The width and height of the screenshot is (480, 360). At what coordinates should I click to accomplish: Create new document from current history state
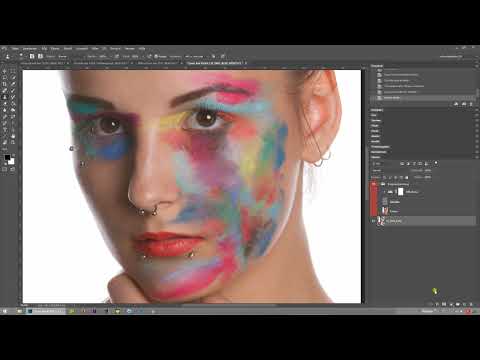pos(456,104)
